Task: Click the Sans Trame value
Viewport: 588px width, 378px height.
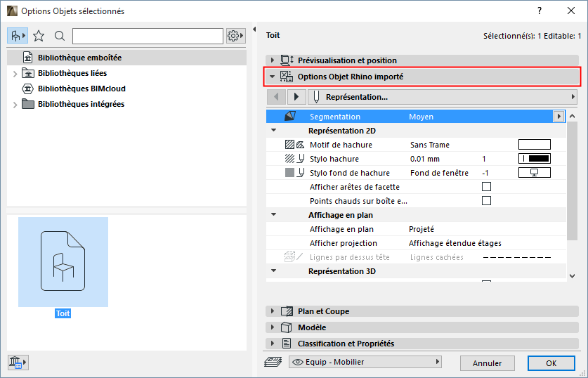Action: (x=430, y=145)
